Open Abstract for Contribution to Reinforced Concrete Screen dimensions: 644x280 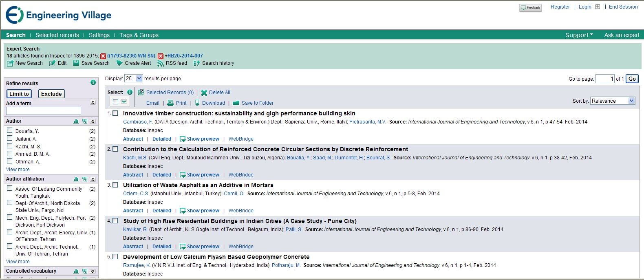133,175
